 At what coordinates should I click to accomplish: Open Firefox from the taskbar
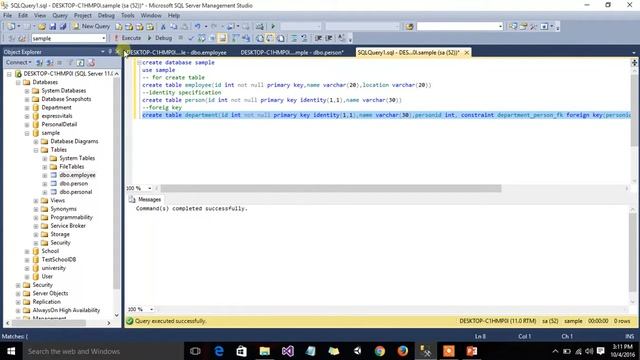(x=403, y=351)
